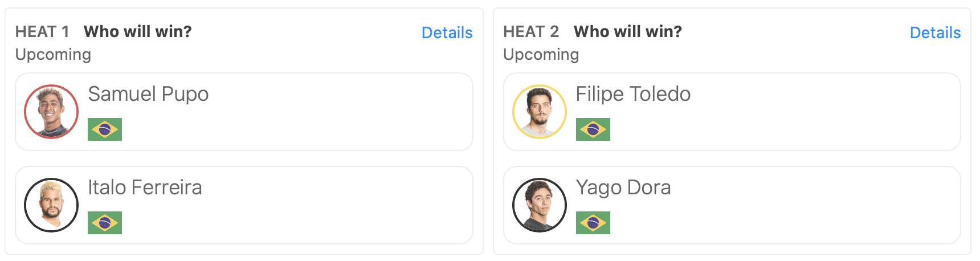
Task: Open Details for Heat 2
Action: [x=935, y=33]
